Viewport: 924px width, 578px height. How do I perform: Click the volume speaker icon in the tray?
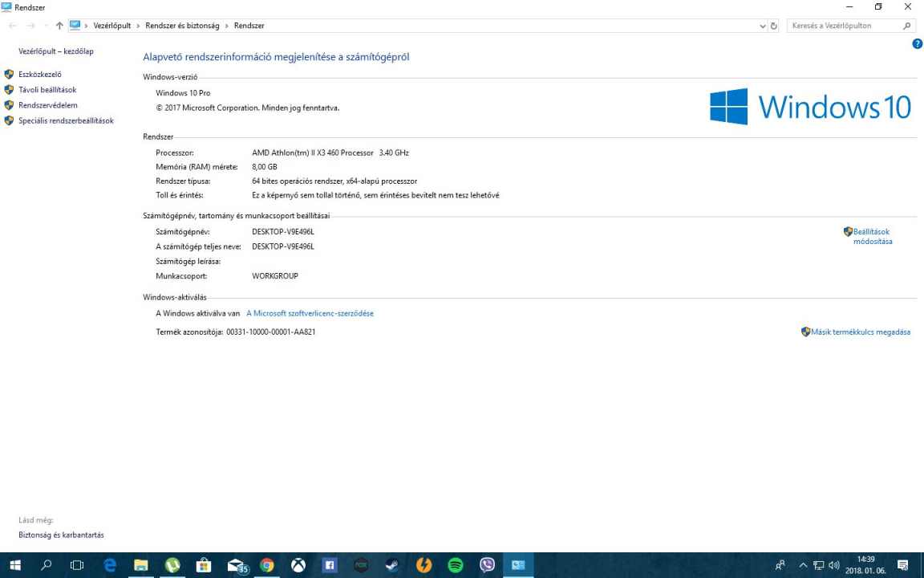coord(834,566)
